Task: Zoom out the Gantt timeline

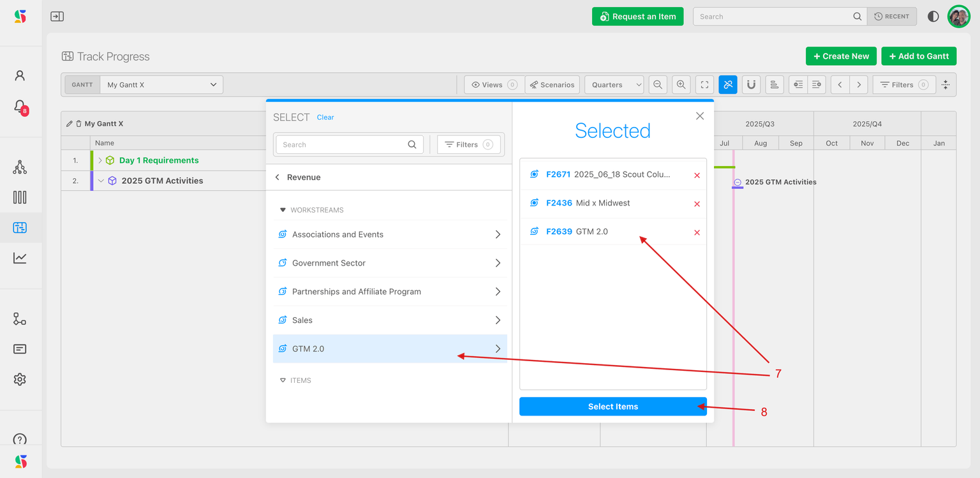Action: (x=658, y=85)
